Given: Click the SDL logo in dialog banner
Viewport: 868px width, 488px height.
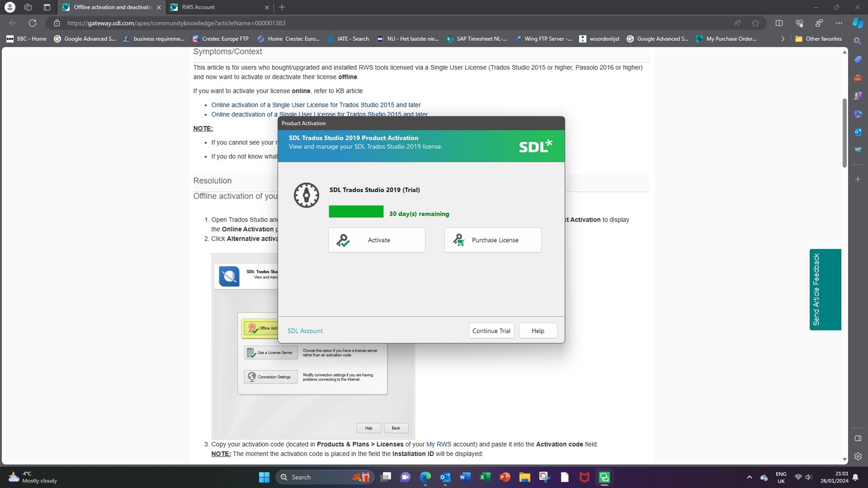Looking at the screenshot, I should pos(535,146).
